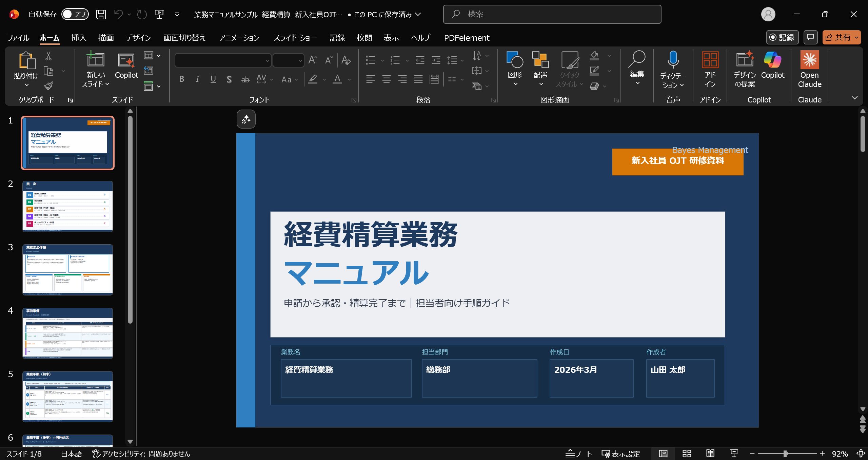The image size is (868, 460).
Task: Open the font name dropdown
Action: click(x=267, y=61)
